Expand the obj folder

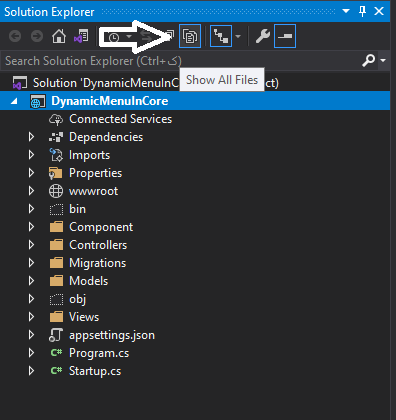tap(31, 299)
